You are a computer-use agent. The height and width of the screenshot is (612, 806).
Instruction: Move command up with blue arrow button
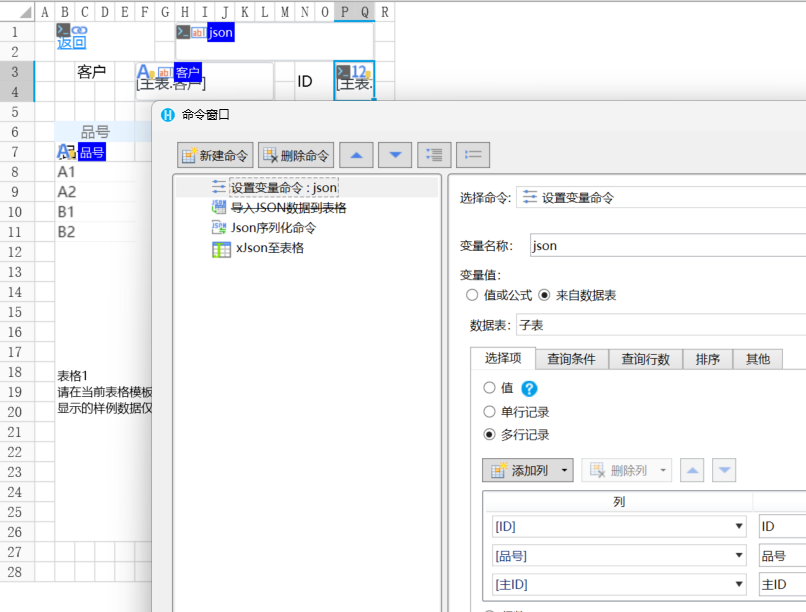coord(356,155)
